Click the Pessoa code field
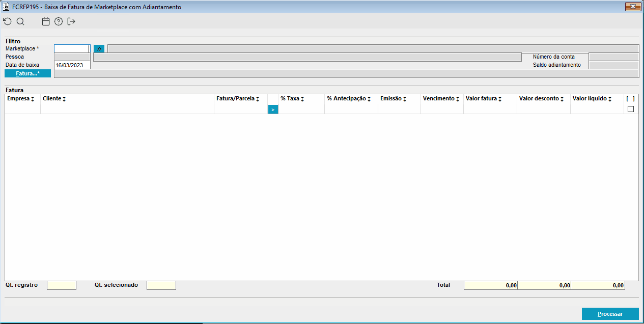 72,57
